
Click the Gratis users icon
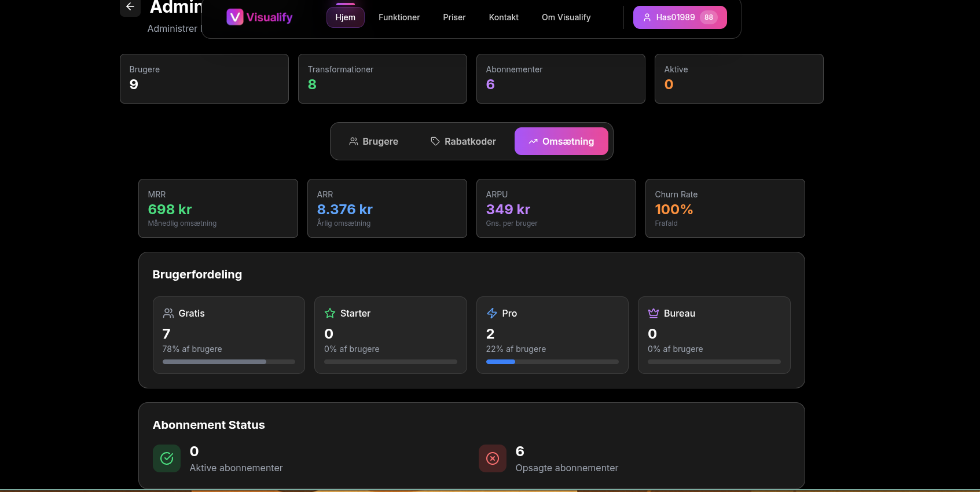point(168,313)
